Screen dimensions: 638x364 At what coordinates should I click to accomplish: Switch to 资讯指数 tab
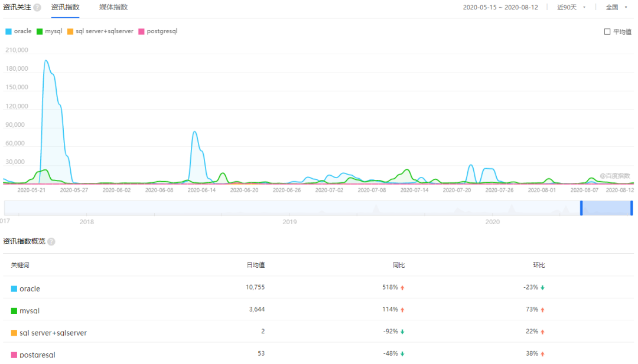(65, 7)
